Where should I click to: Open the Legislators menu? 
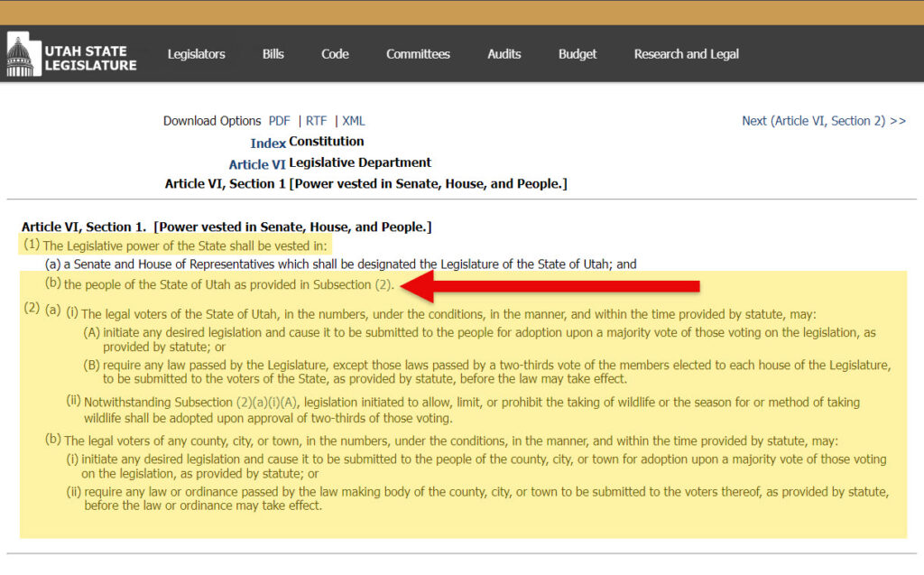[196, 54]
